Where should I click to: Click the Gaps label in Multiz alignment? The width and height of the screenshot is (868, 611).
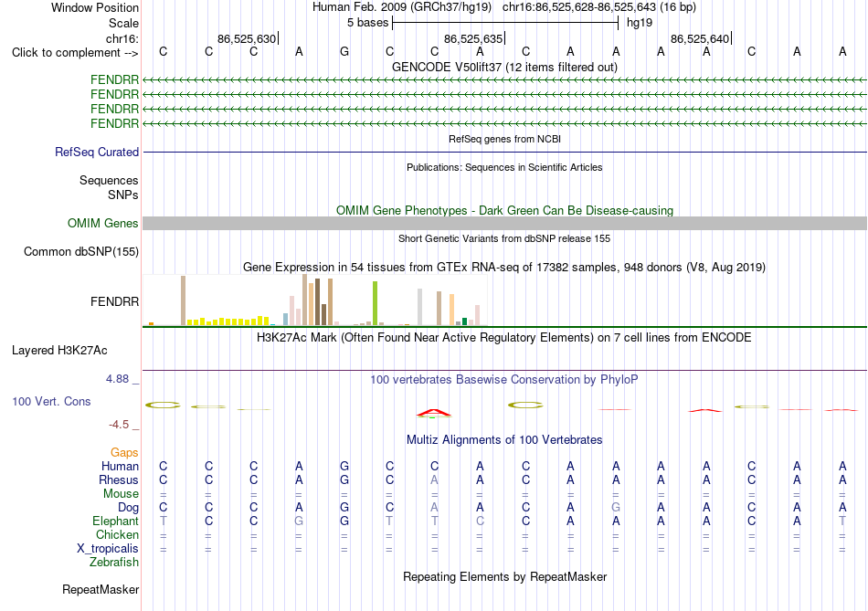click(124, 453)
